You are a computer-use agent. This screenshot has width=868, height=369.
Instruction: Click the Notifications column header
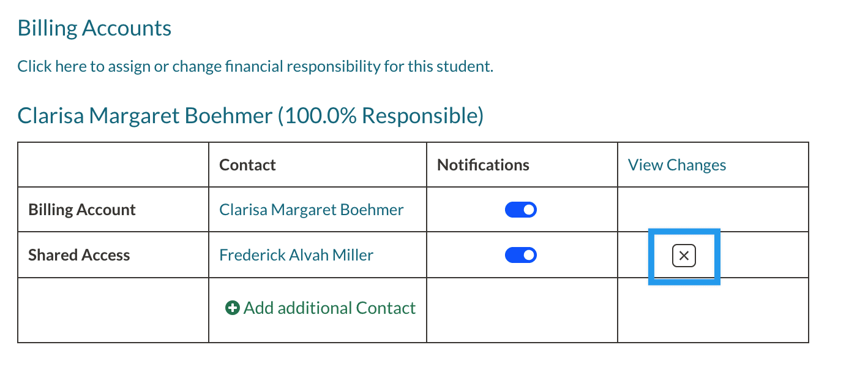tap(483, 165)
